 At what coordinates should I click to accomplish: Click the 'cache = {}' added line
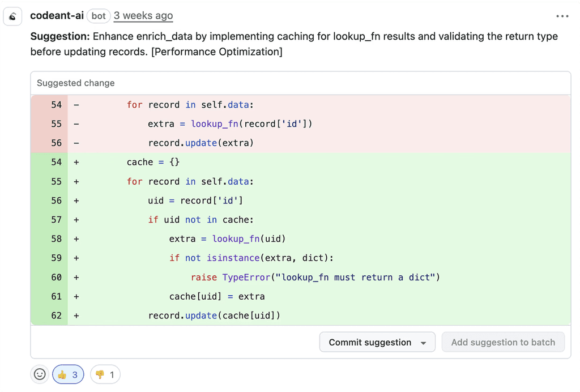coord(153,162)
